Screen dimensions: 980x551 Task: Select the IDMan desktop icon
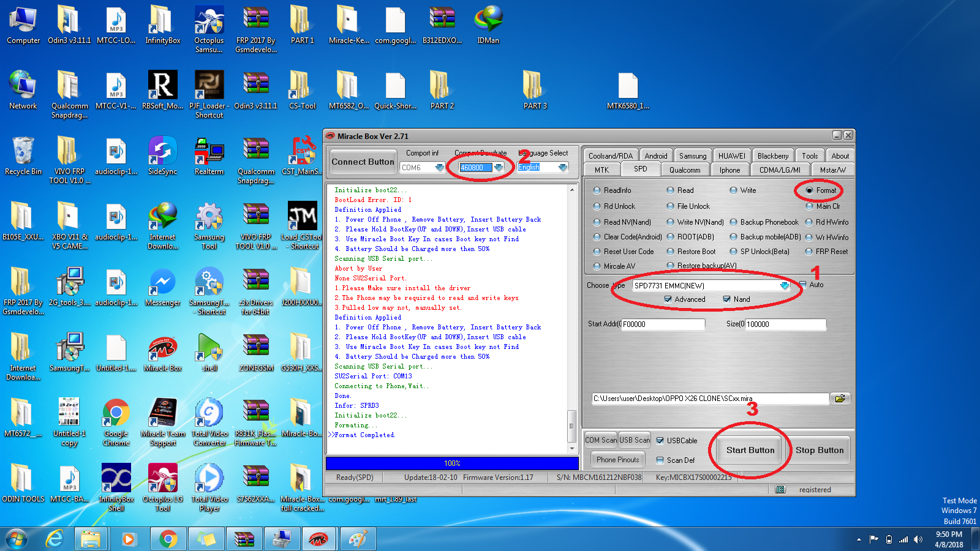click(x=488, y=26)
